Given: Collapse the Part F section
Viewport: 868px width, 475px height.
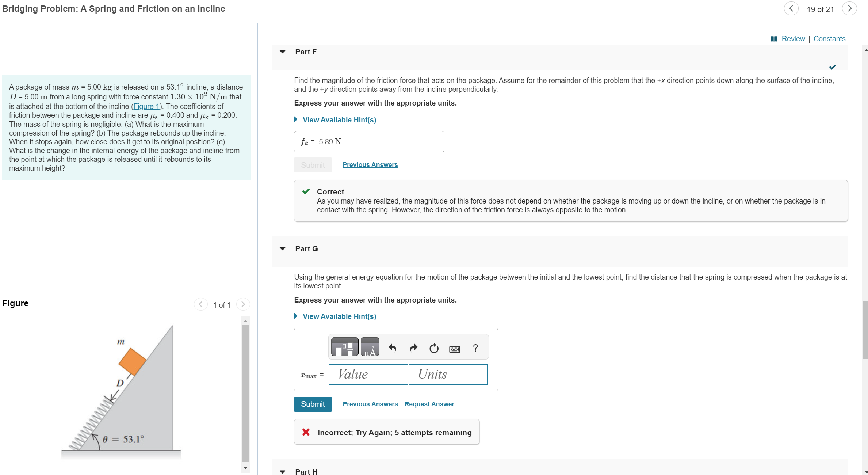Looking at the screenshot, I should coord(282,52).
